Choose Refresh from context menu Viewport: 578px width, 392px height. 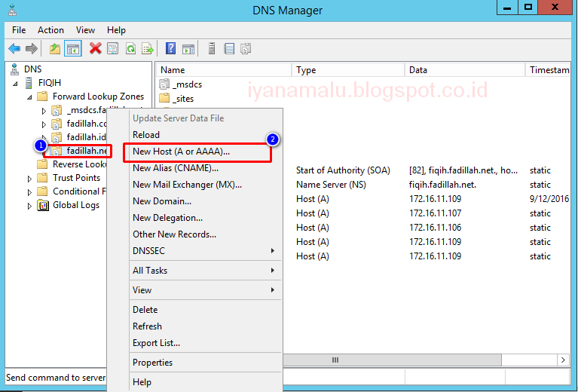tap(206, 326)
